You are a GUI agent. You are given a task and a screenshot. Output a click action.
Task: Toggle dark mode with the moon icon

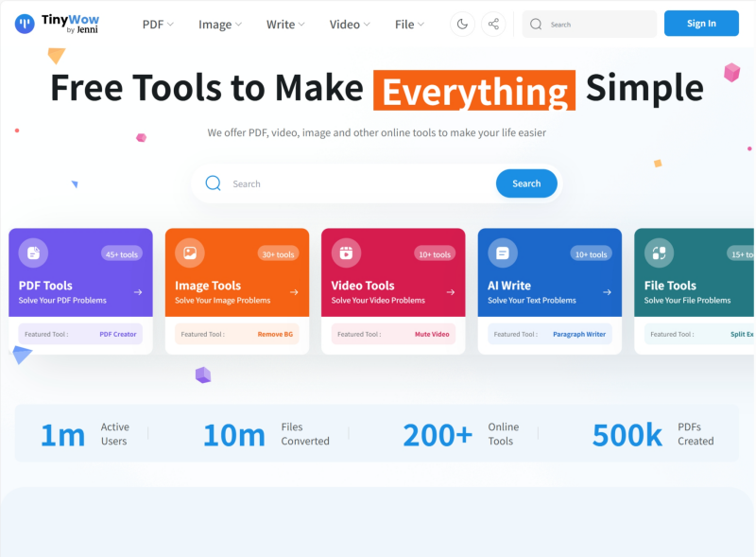point(462,24)
